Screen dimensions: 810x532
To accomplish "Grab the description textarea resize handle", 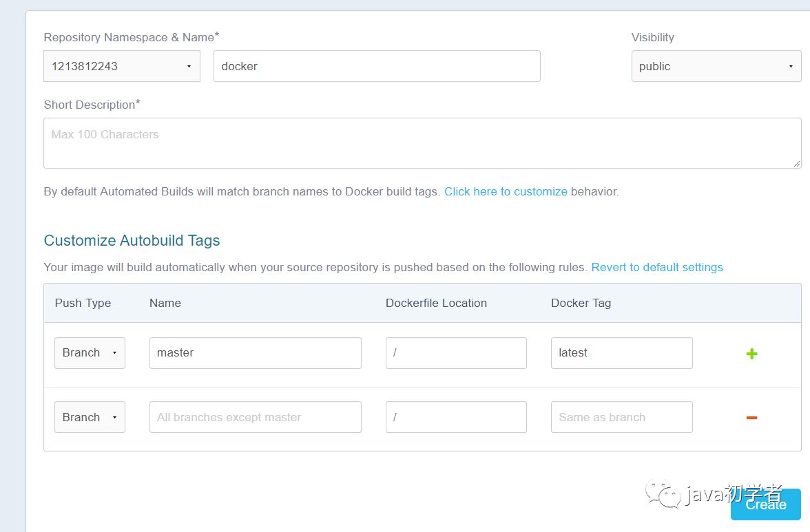I will (x=796, y=164).
